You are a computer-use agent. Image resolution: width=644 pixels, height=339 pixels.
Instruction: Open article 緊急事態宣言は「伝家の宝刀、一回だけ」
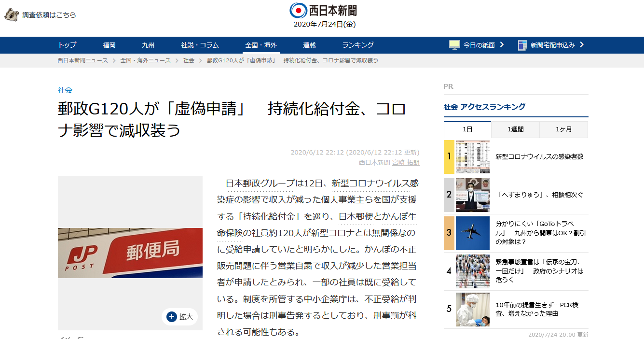tap(539, 271)
